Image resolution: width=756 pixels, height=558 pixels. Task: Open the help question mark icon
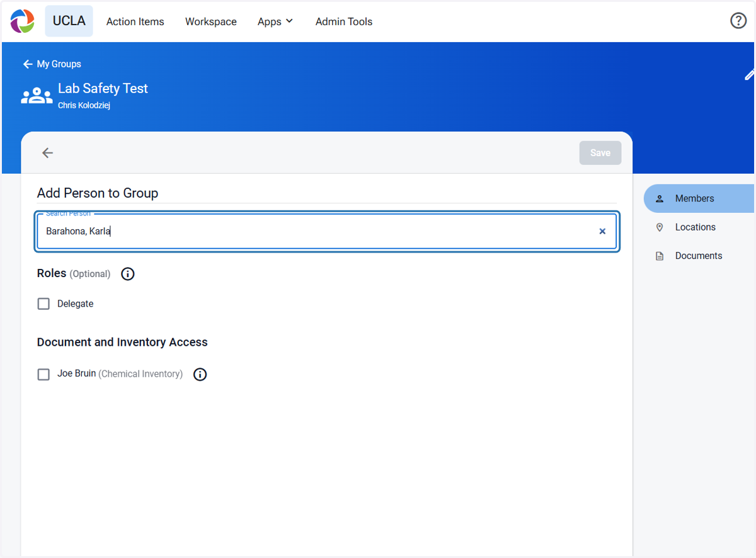pyautogui.click(x=738, y=21)
